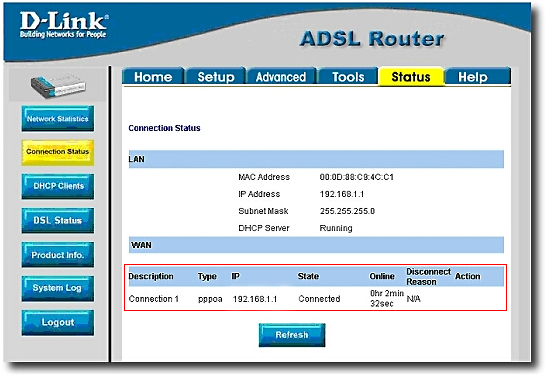Screen dimensions: 545x374
Task: Click the WAN section header
Action: 316,245
